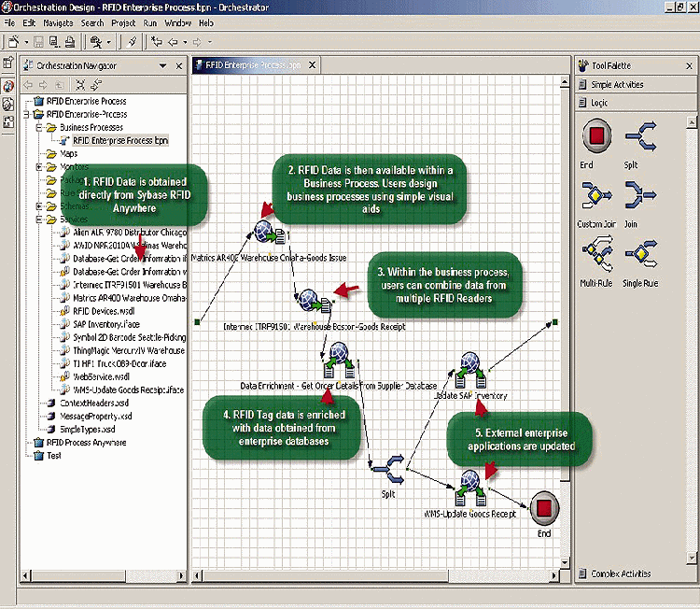Image resolution: width=700 pixels, height=609 pixels.
Task: Close the Orchestration Navigator panel
Action: tap(179, 66)
